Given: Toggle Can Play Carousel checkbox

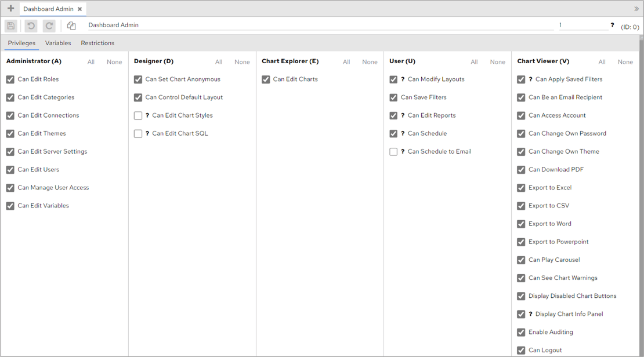Looking at the screenshot, I should click(521, 260).
